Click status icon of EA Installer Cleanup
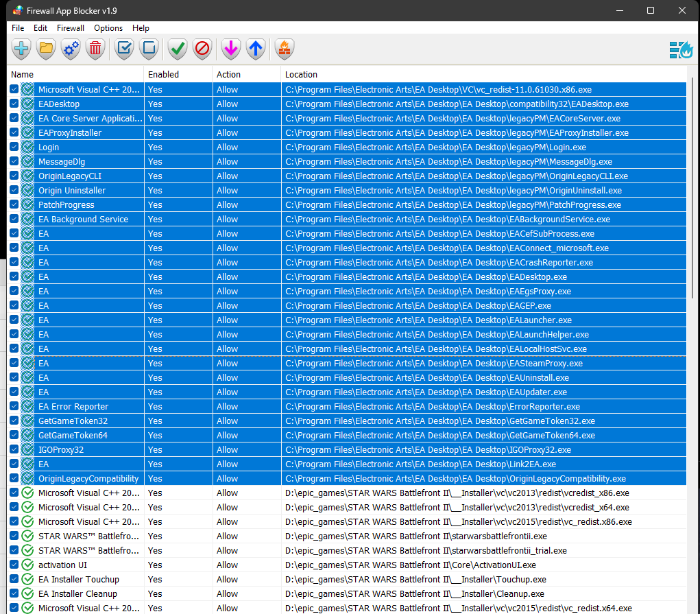The width and height of the screenshot is (700, 614). tap(27, 594)
